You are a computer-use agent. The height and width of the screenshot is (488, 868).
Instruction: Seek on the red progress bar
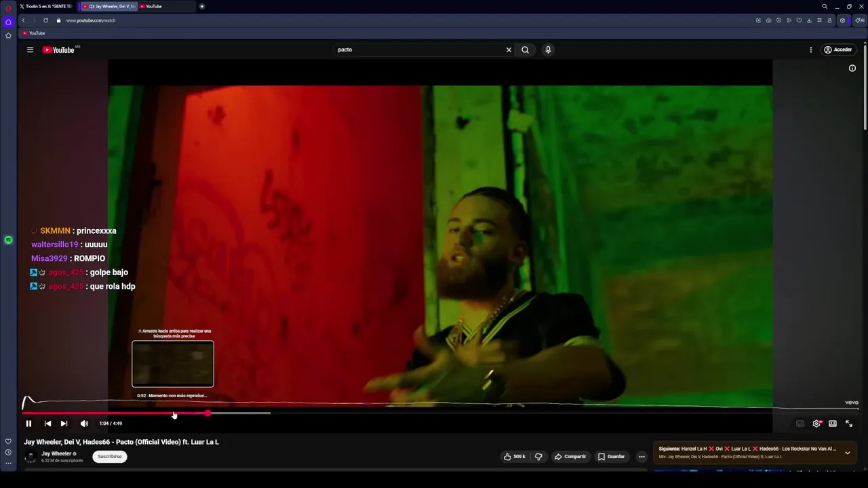click(115, 413)
